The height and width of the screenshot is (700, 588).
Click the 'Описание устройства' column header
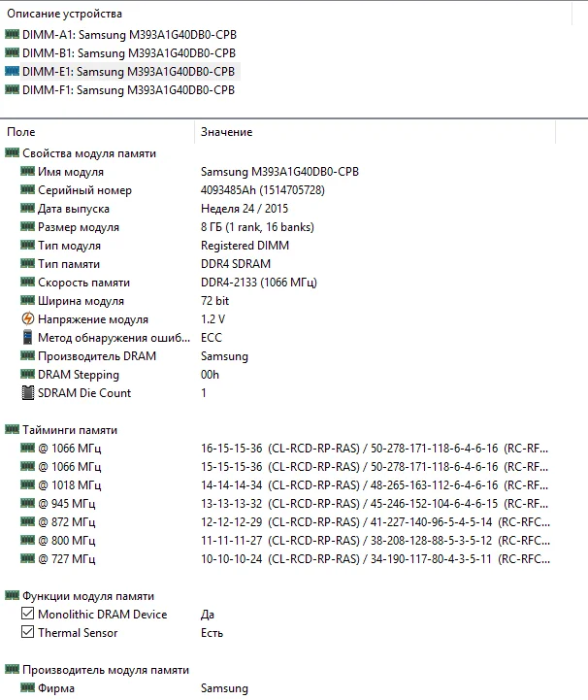tap(64, 14)
